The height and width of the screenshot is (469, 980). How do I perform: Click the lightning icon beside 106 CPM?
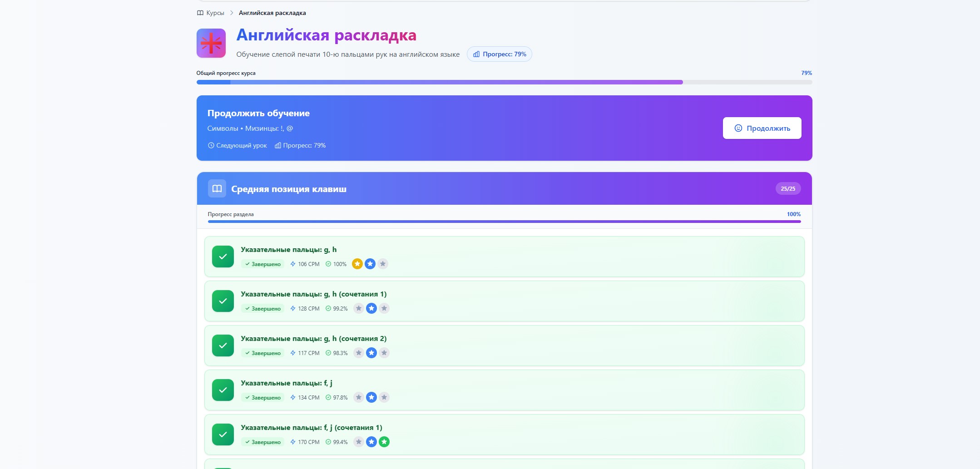(x=293, y=264)
